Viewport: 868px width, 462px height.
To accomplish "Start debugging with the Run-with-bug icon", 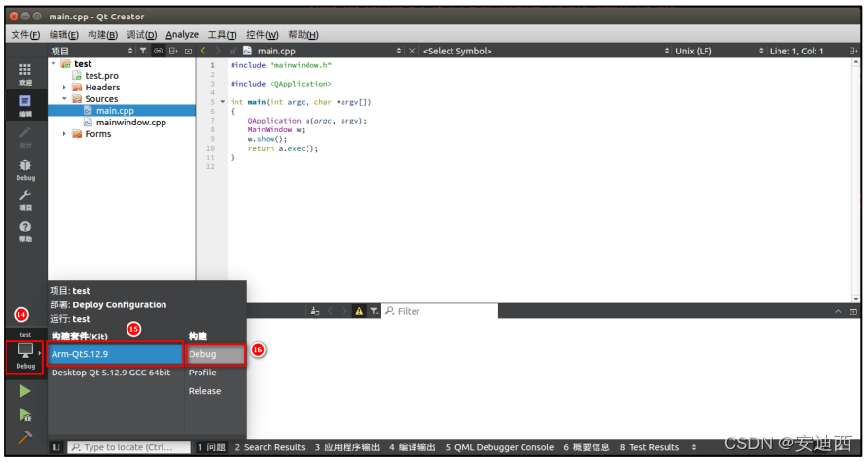I will coord(25,415).
